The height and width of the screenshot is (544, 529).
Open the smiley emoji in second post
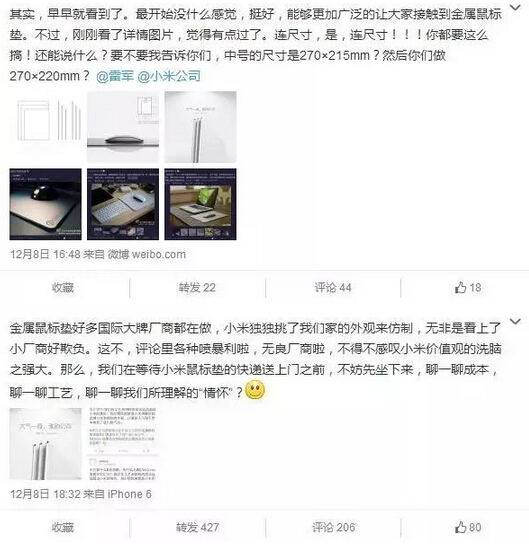(255, 390)
